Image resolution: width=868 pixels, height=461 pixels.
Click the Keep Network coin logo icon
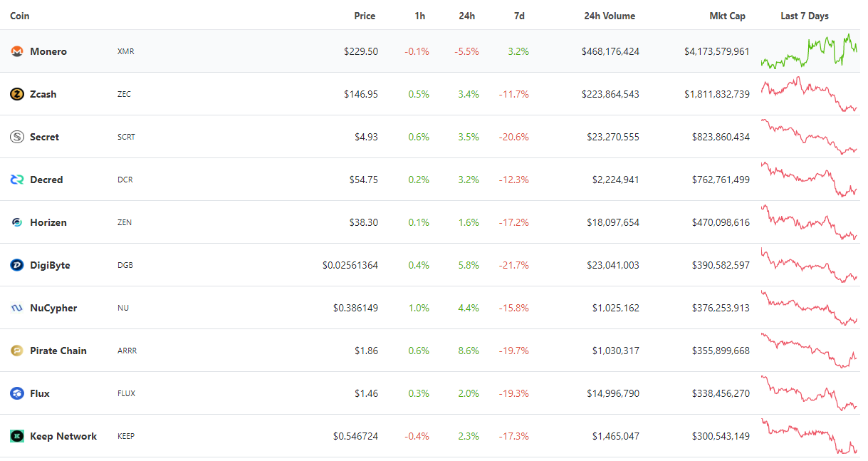click(x=17, y=436)
